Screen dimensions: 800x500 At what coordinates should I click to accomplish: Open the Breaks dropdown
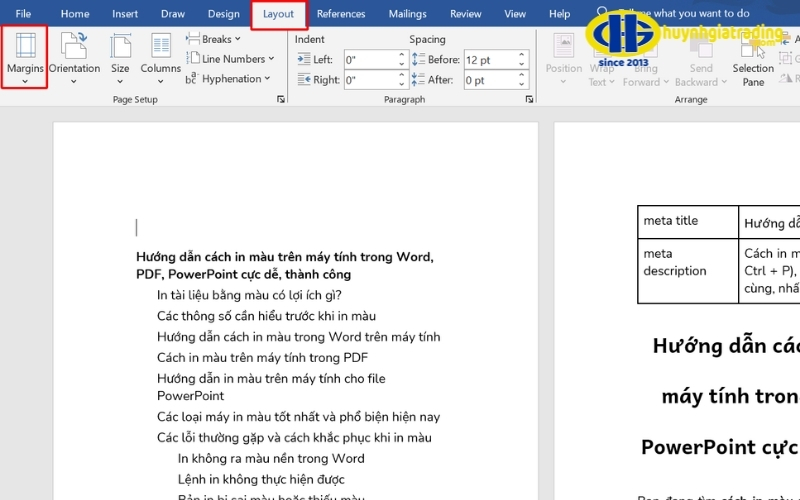pyautogui.click(x=213, y=39)
